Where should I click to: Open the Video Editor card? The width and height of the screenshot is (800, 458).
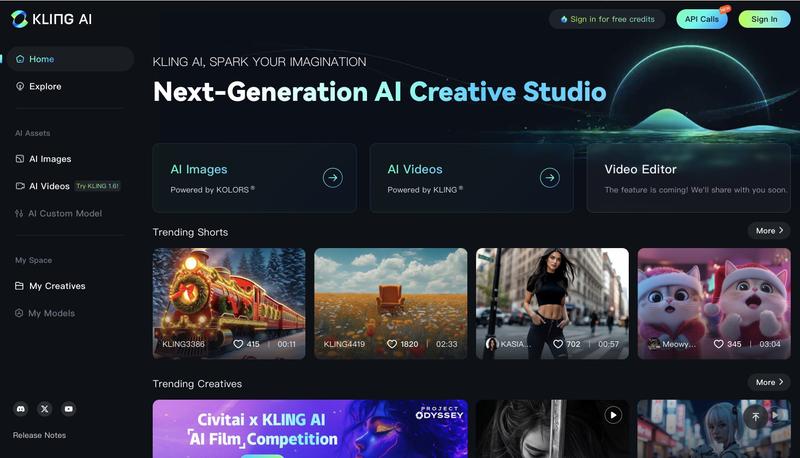[688, 178]
